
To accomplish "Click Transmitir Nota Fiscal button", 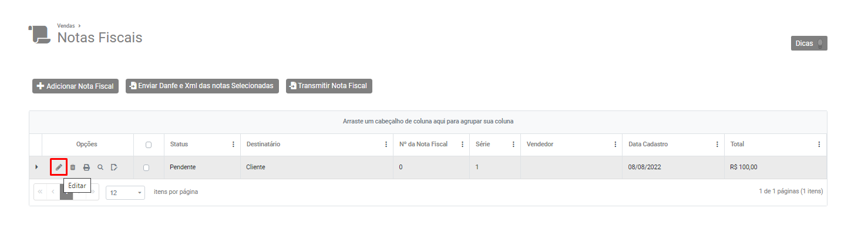I will click(x=329, y=86).
